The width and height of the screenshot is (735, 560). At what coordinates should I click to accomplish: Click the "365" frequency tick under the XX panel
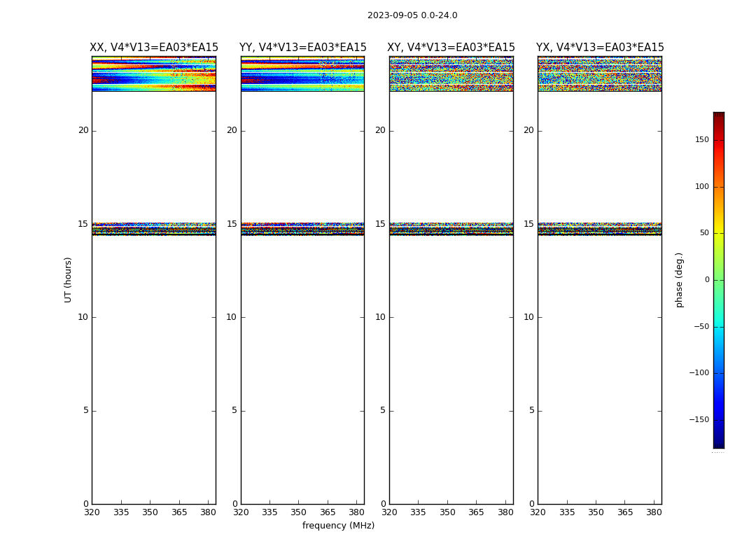(179, 512)
